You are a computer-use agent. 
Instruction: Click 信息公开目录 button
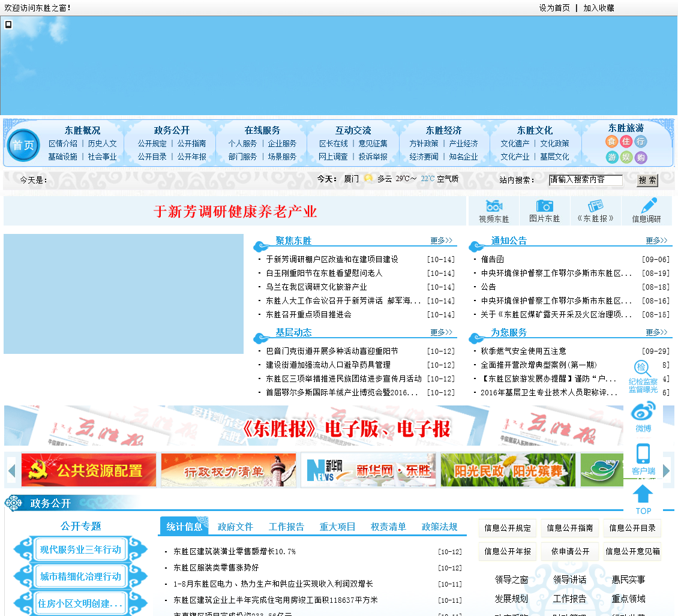click(632, 528)
